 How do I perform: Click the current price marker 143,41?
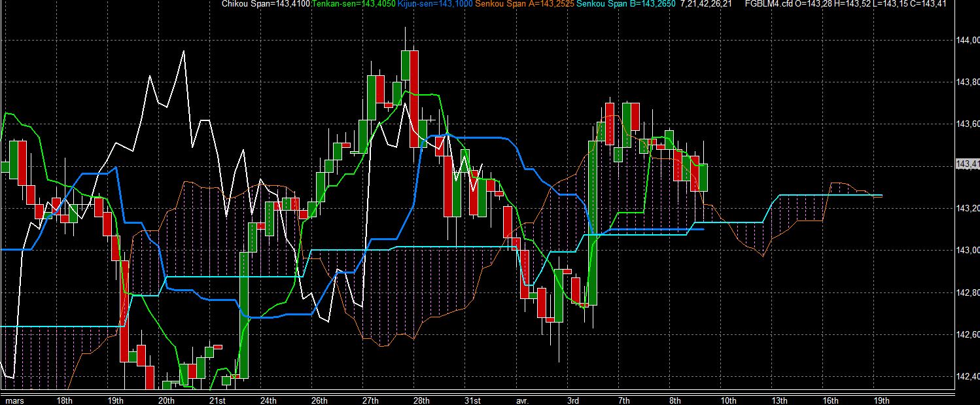click(x=968, y=164)
